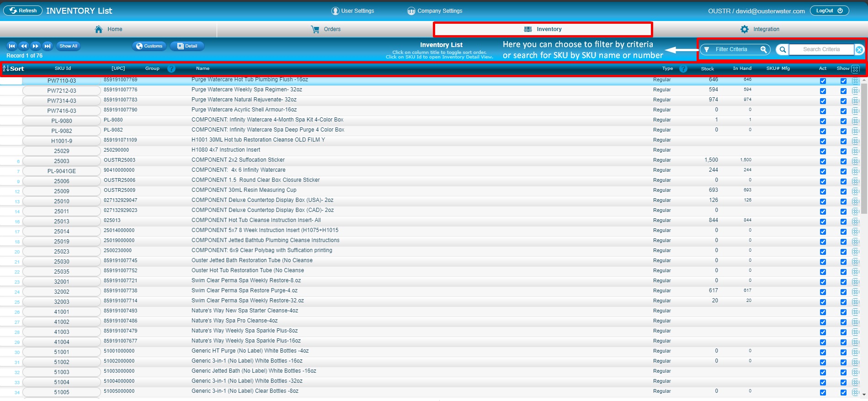Viewport: 868px width, 401px height.
Task: Click the magnifier search icon
Action: (x=783, y=50)
